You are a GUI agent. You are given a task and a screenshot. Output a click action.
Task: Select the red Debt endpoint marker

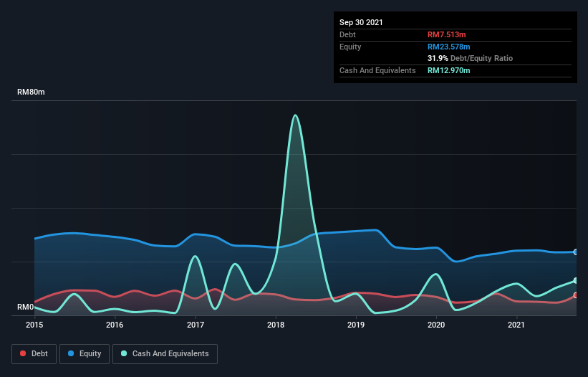(576, 295)
